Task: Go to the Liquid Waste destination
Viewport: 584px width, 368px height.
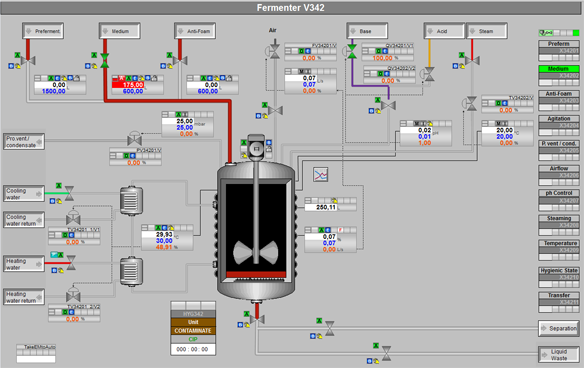Action: [559, 354]
